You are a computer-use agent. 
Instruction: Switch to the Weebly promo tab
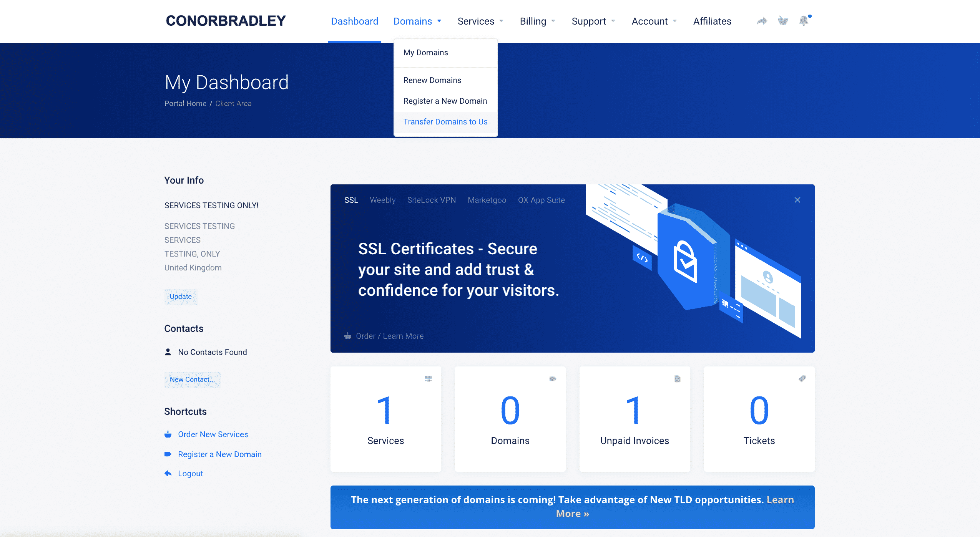pyautogui.click(x=382, y=200)
